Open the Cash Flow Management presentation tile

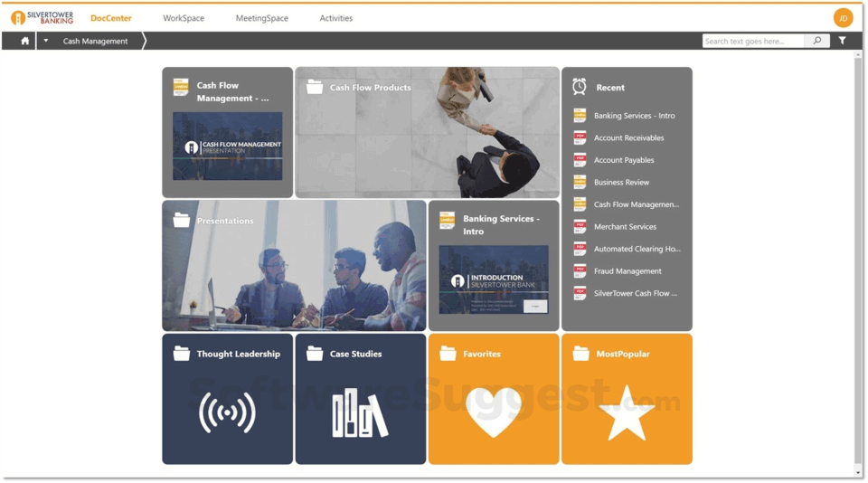(228, 132)
